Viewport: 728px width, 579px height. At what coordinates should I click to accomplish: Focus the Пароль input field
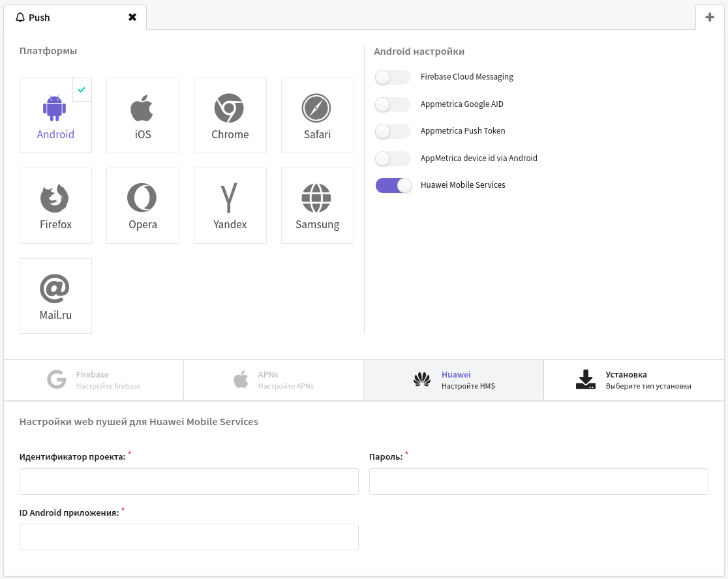pyautogui.click(x=539, y=482)
